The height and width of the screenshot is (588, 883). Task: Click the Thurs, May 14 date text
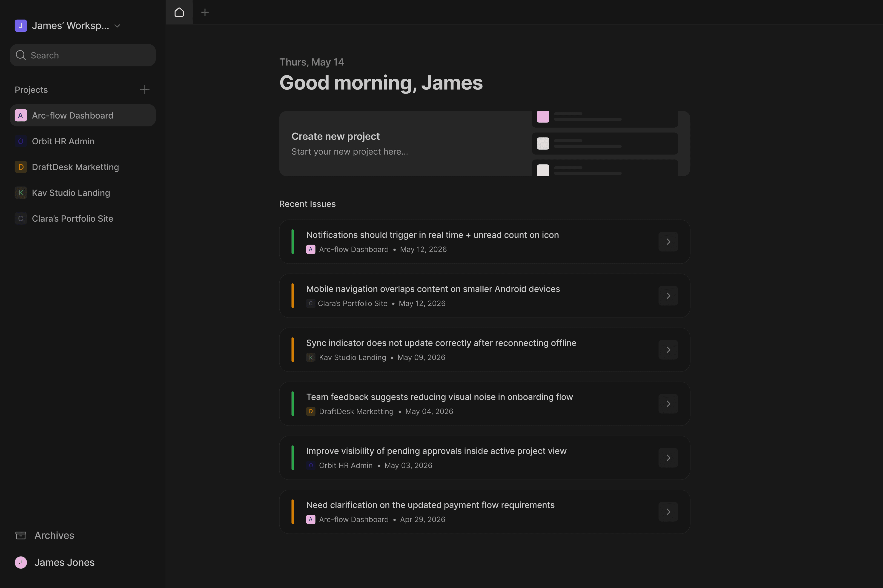pyautogui.click(x=311, y=62)
